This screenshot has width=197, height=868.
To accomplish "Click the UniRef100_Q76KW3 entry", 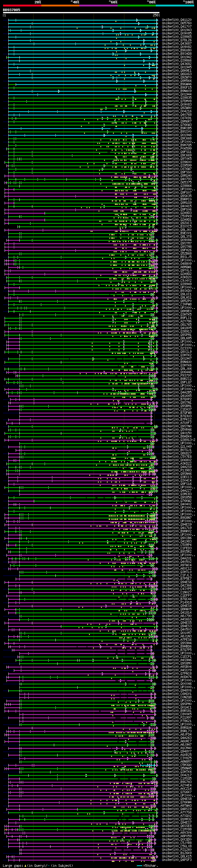I will 177,125.
